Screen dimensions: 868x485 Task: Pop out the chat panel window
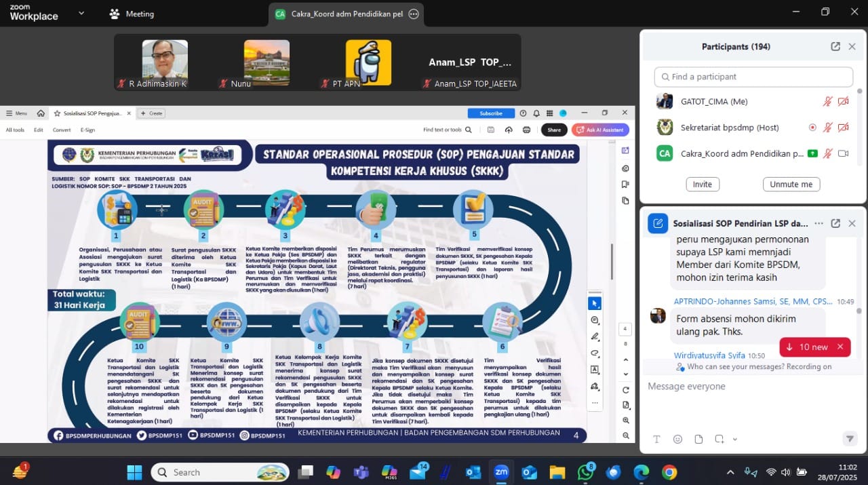pos(835,223)
